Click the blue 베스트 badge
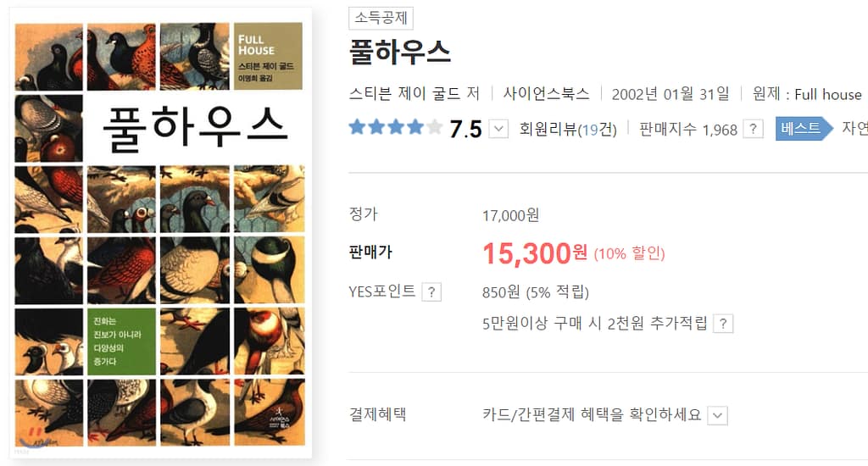 804,129
